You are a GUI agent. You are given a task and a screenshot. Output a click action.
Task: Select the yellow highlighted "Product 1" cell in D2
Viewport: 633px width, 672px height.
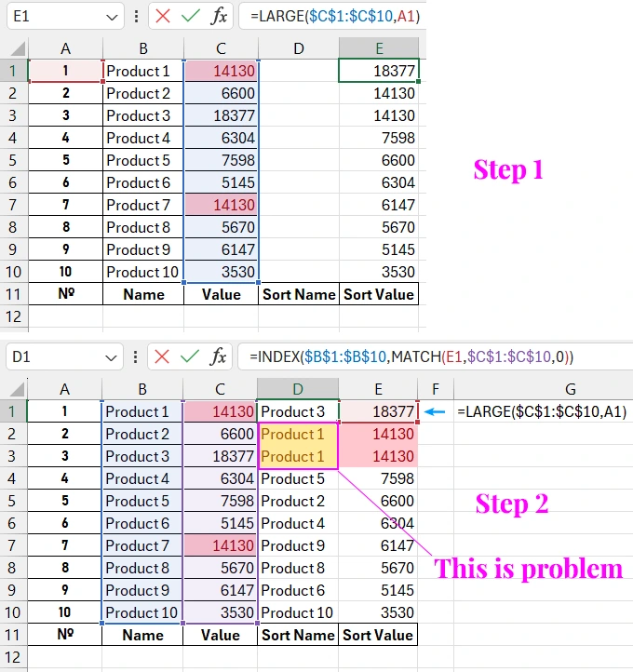click(x=298, y=434)
